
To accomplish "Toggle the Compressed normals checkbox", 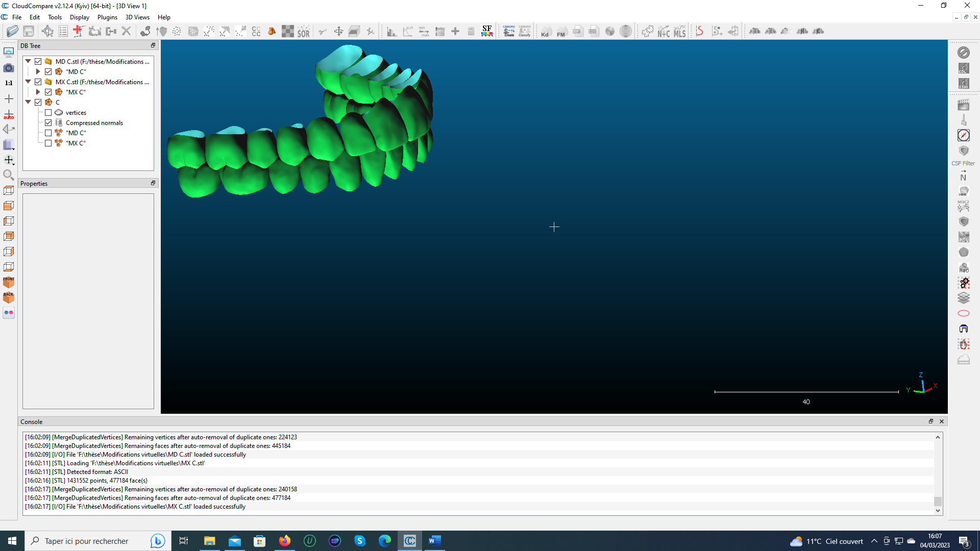I will pos(48,122).
